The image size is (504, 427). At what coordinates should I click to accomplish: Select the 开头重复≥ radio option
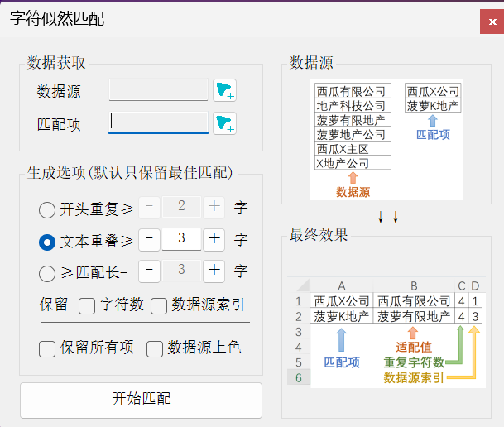48,208
